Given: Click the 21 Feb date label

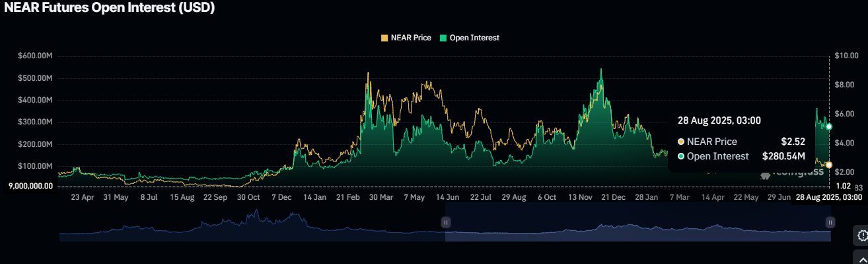Looking at the screenshot, I should [x=349, y=197].
